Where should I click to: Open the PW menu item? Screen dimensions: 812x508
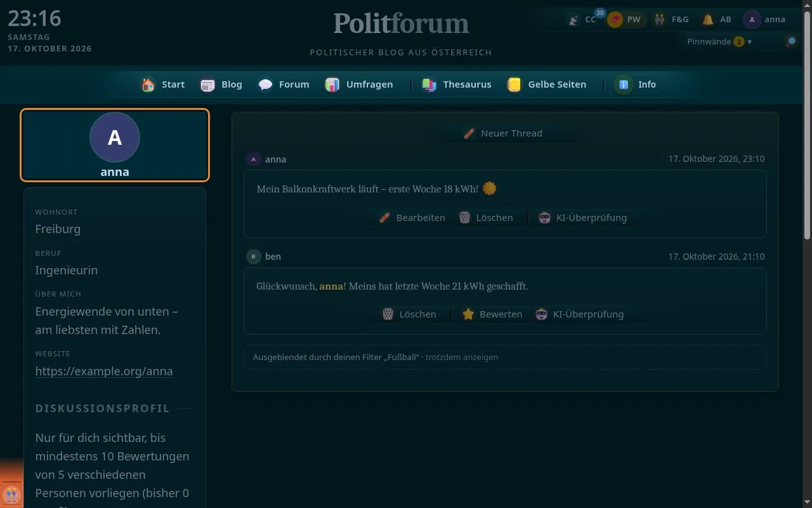click(x=624, y=20)
